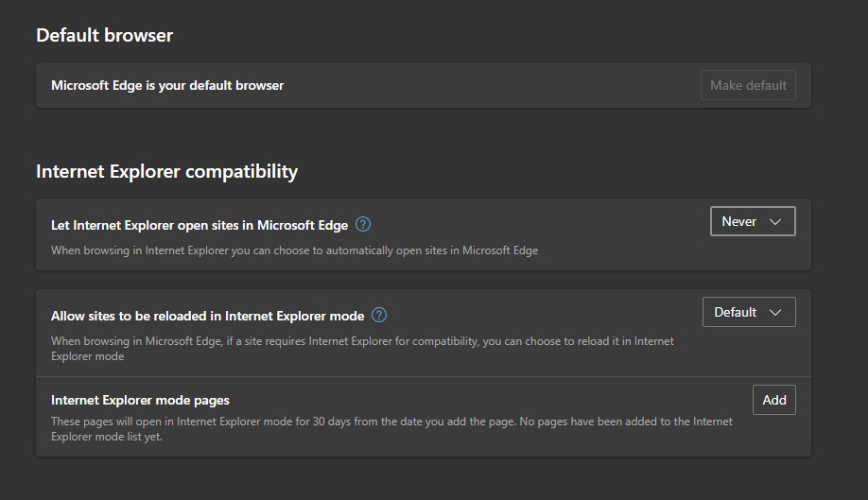868x500 pixels.
Task: Open the Never dropdown for Internet Explorer sites
Action: pos(753,221)
